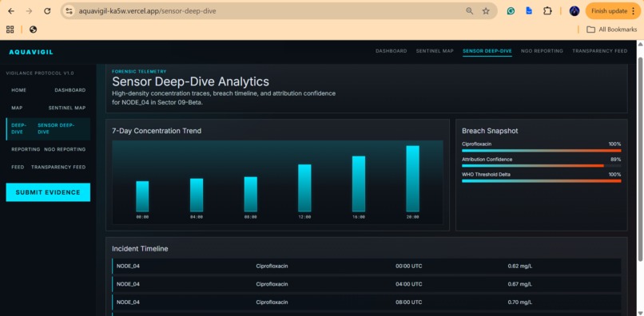
Task: Click the 0.62 mg/L value
Action: [x=520, y=266]
